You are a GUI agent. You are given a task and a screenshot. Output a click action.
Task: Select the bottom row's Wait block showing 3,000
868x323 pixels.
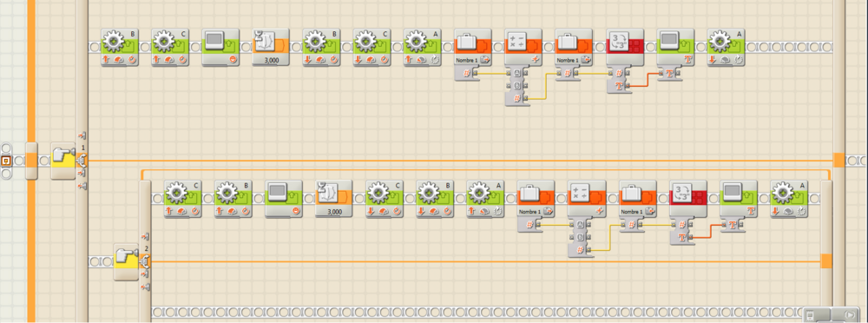tap(334, 199)
